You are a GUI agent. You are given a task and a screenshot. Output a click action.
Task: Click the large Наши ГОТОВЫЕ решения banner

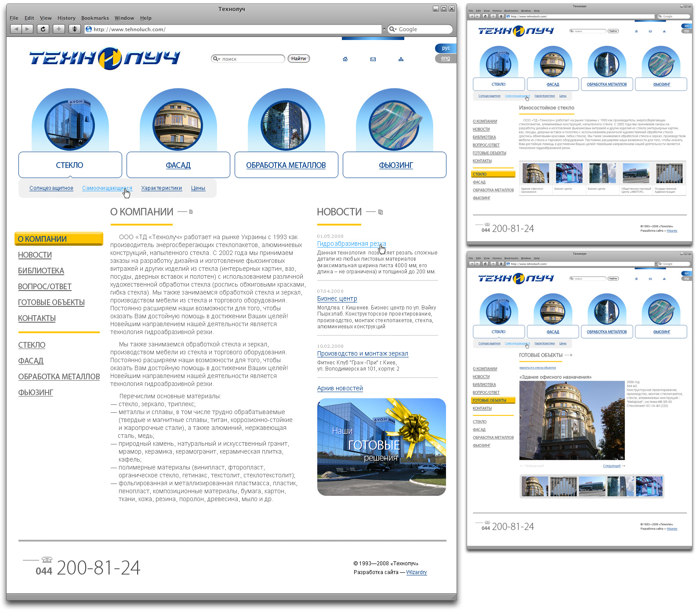coord(381,447)
